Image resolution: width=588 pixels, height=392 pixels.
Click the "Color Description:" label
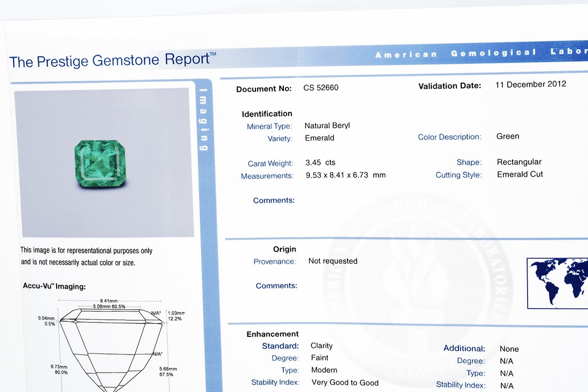point(449,137)
